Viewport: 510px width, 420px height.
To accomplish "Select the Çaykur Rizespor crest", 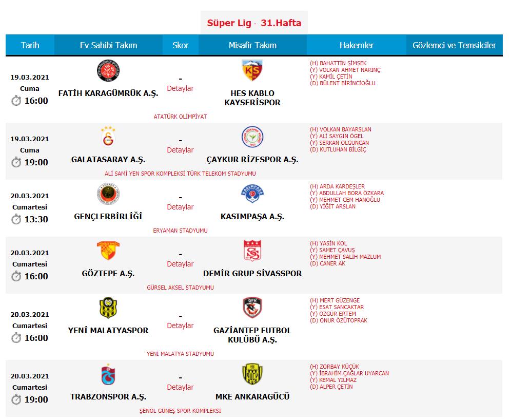I will [x=252, y=137].
